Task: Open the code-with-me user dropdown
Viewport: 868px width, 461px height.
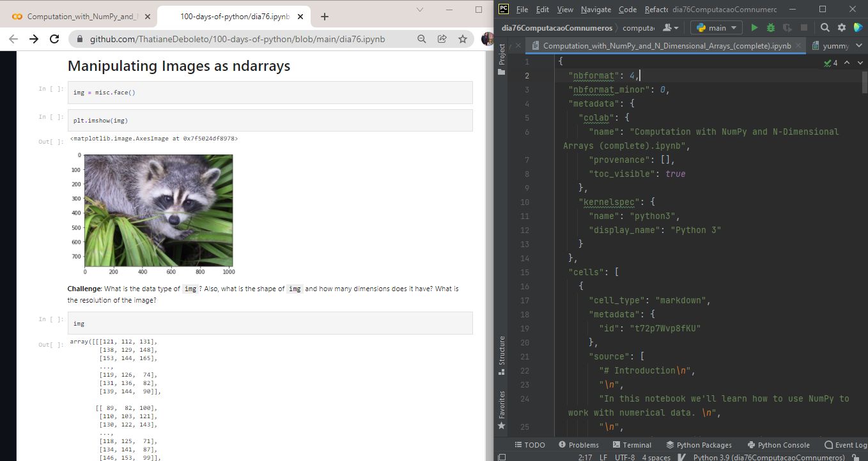Action: click(670, 27)
